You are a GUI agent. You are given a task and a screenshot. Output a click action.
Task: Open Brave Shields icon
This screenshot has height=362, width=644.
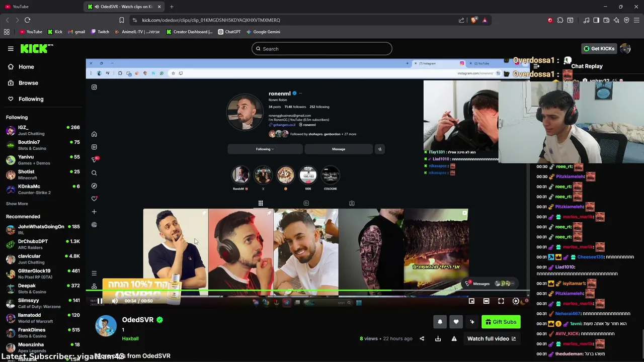coord(474,20)
